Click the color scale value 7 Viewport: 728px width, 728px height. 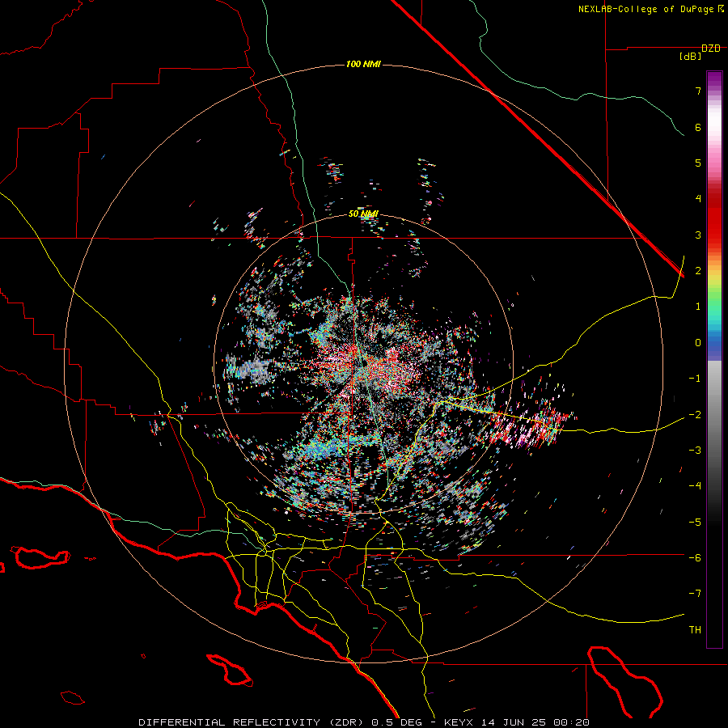pos(698,91)
